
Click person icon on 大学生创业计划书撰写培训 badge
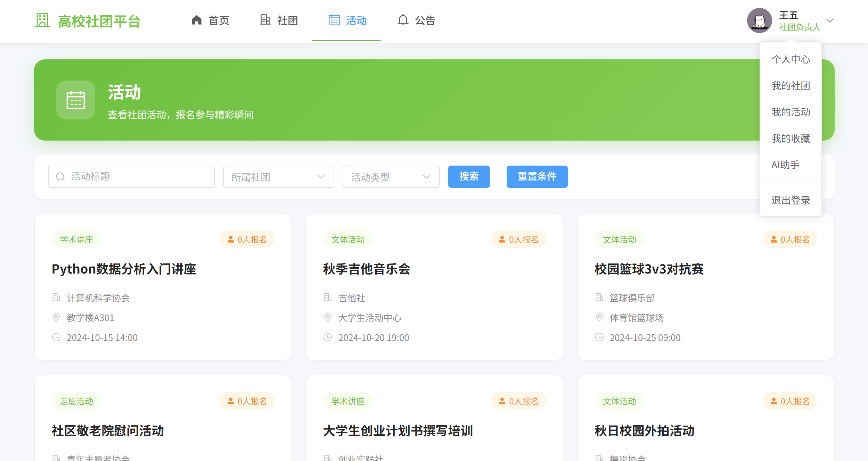[502, 401]
